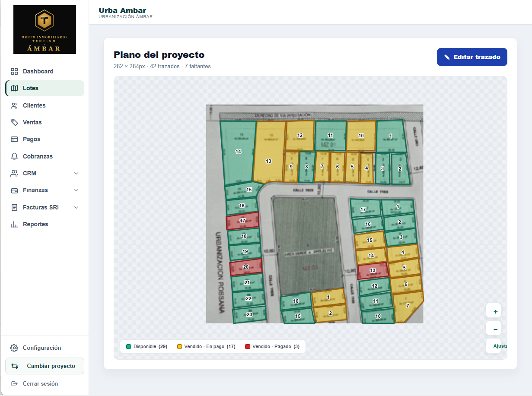Click the Ventas tag icon
Screen dimensions: 532x396
(x=14, y=122)
